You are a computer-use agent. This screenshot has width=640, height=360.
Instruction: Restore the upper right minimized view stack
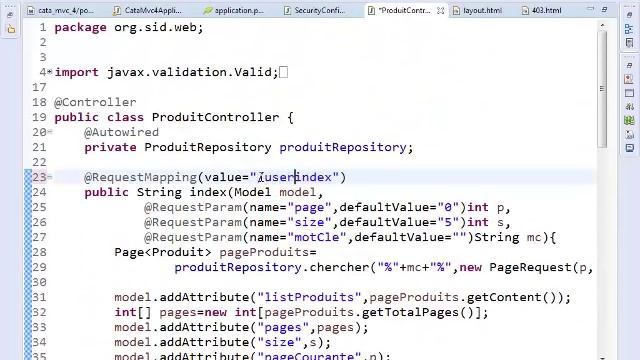(629, 14)
